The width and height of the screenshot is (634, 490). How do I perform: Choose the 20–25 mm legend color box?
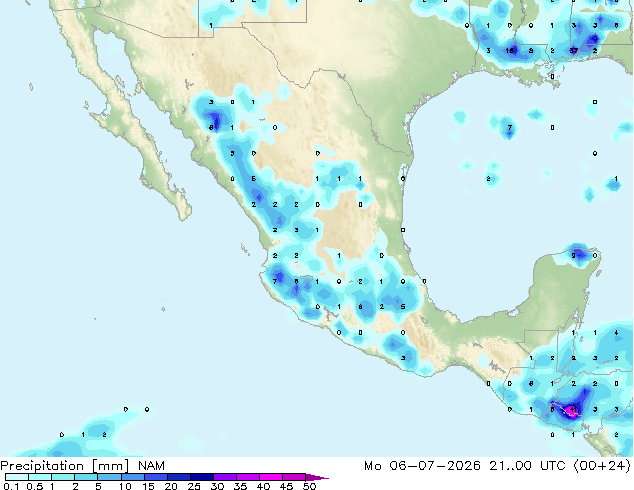(x=178, y=477)
